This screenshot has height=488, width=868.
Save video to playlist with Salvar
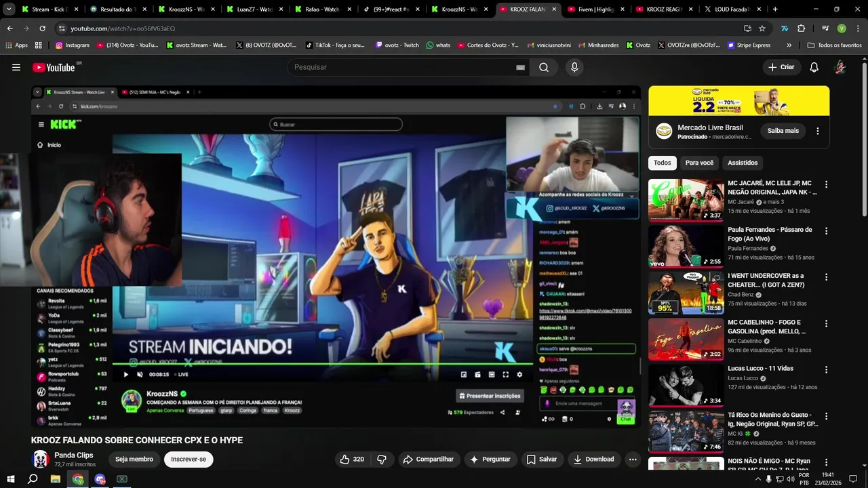542,459
